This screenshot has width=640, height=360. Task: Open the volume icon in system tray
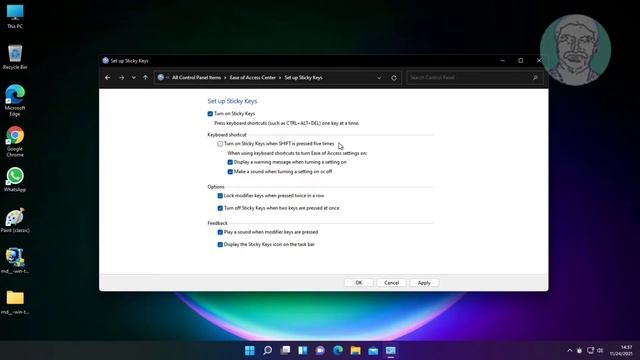pyautogui.click(x=600, y=350)
